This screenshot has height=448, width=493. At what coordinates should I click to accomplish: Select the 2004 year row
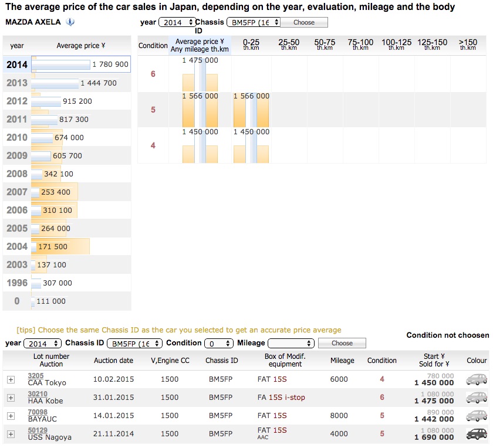point(67,247)
